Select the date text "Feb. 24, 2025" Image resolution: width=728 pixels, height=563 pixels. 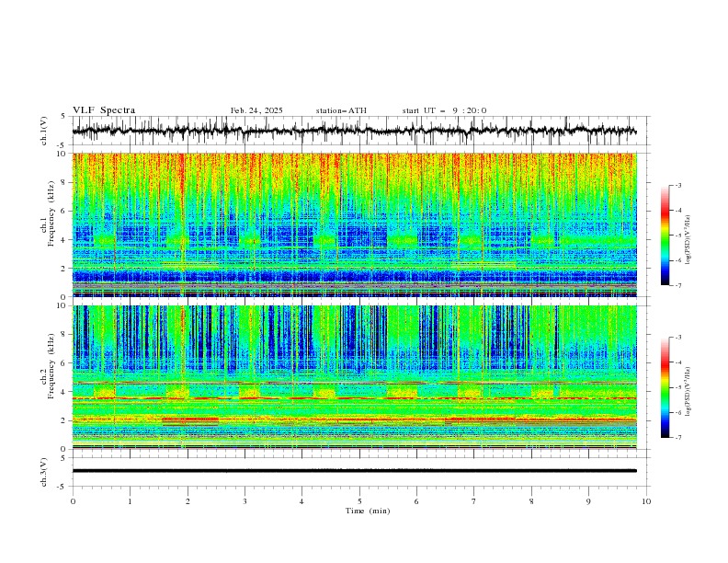pyautogui.click(x=256, y=110)
